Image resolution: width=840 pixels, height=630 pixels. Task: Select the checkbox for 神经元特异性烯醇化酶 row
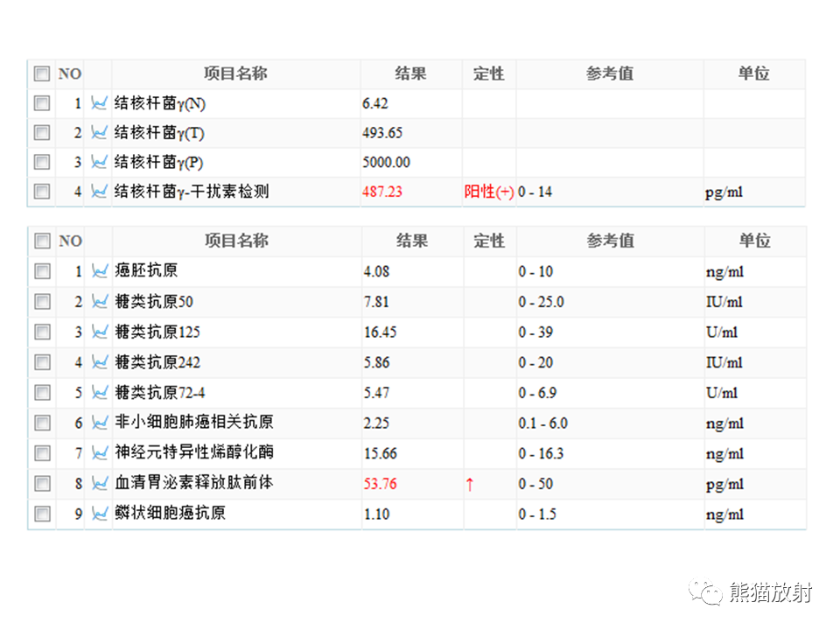42,453
